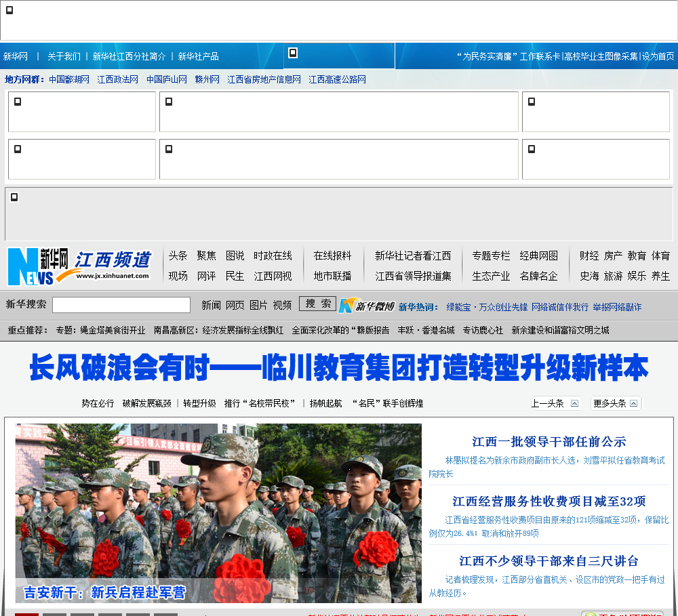Open 丰跃·香港名城 link
The height and width of the screenshot is (616, 678).
(426, 330)
